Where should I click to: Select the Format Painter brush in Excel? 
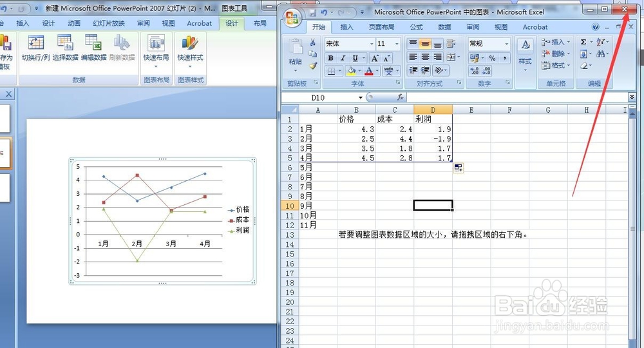pos(312,65)
